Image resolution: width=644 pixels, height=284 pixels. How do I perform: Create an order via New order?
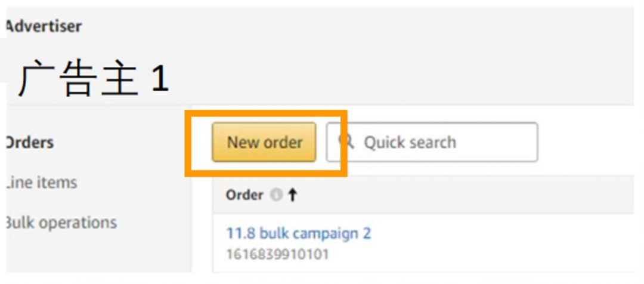click(264, 142)
